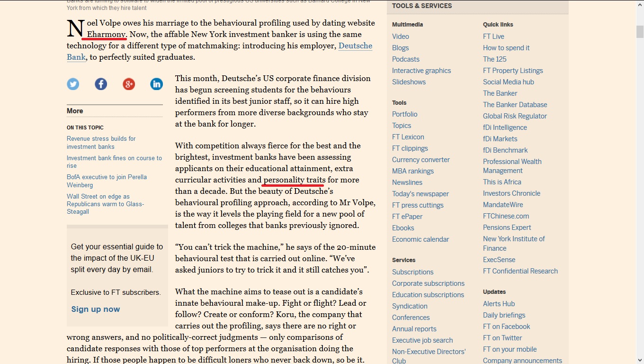Share article via LinkedIn icon
This screenshot has height=364, width=644.
[x=156, y=84]
